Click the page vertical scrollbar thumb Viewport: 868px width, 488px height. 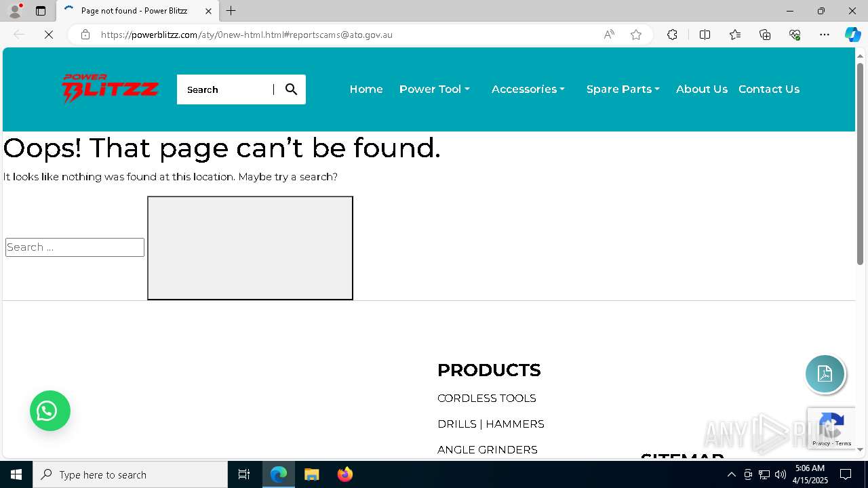click(860, 163)
